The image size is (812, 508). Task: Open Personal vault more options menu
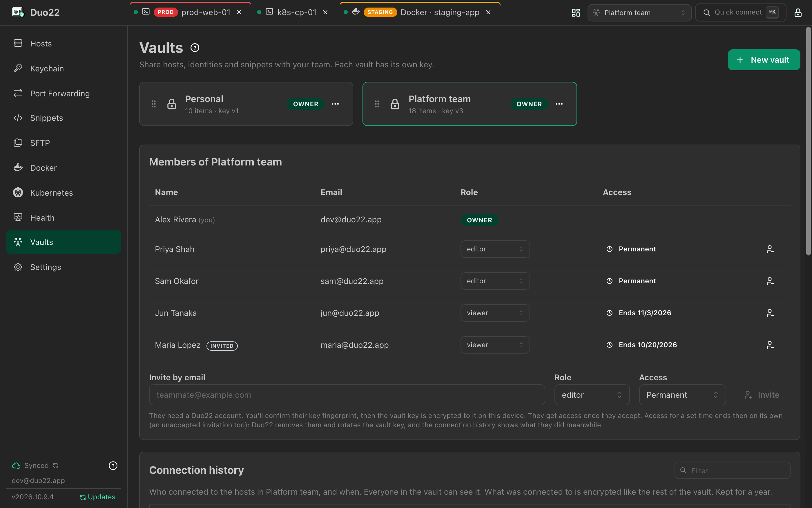click(335, 104)
